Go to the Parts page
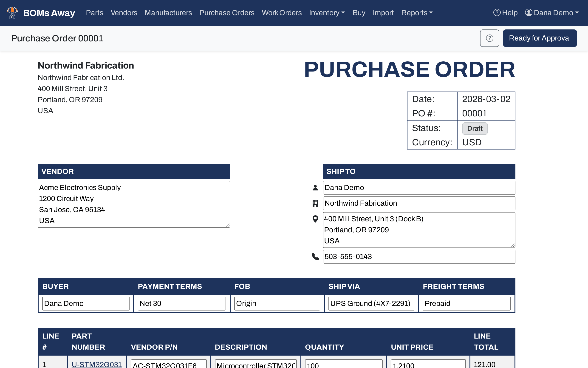This screenshot has width=588, height=368. pos(95,13)
